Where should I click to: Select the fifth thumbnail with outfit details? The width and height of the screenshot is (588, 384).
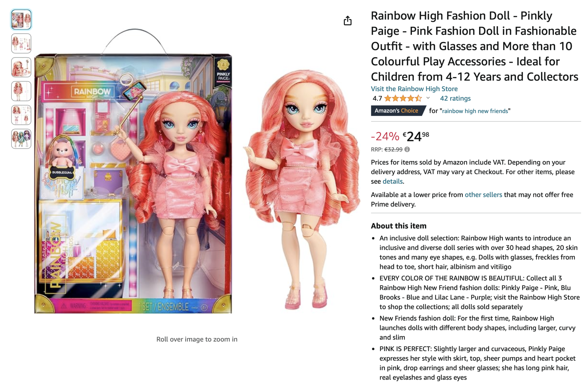pos(21,115)
